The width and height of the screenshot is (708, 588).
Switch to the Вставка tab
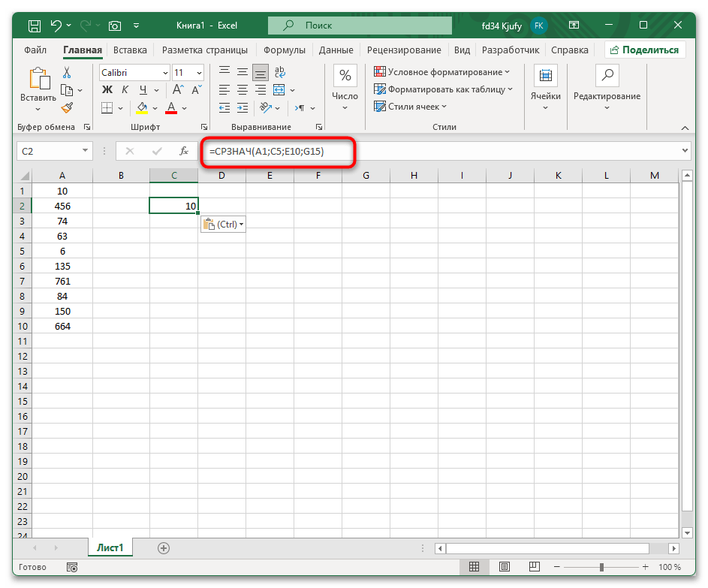(130, 50)
